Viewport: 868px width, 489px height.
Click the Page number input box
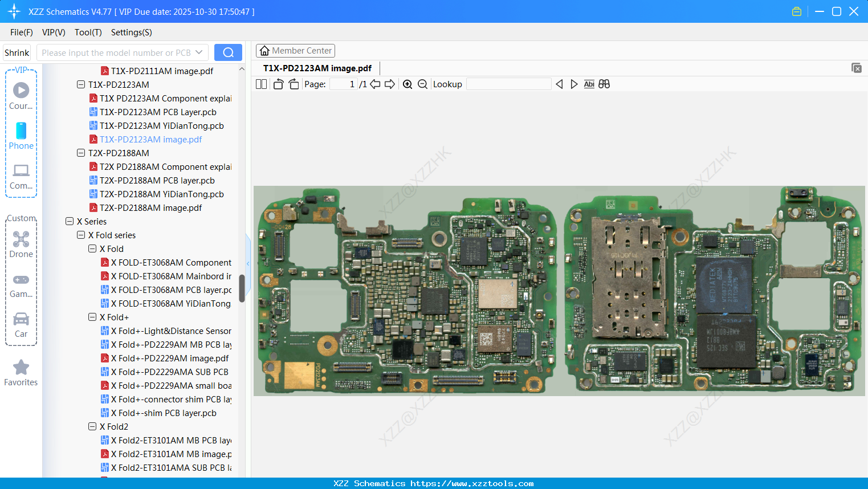[343, 84]
